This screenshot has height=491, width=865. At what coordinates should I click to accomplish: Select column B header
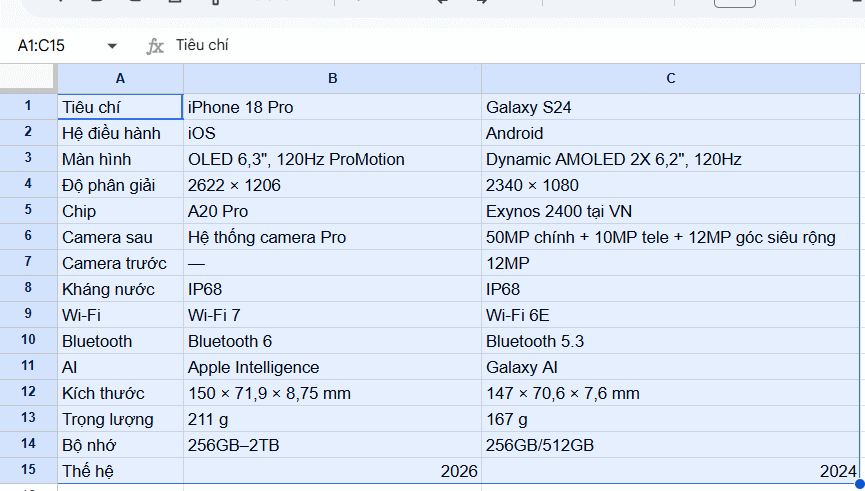332,78
